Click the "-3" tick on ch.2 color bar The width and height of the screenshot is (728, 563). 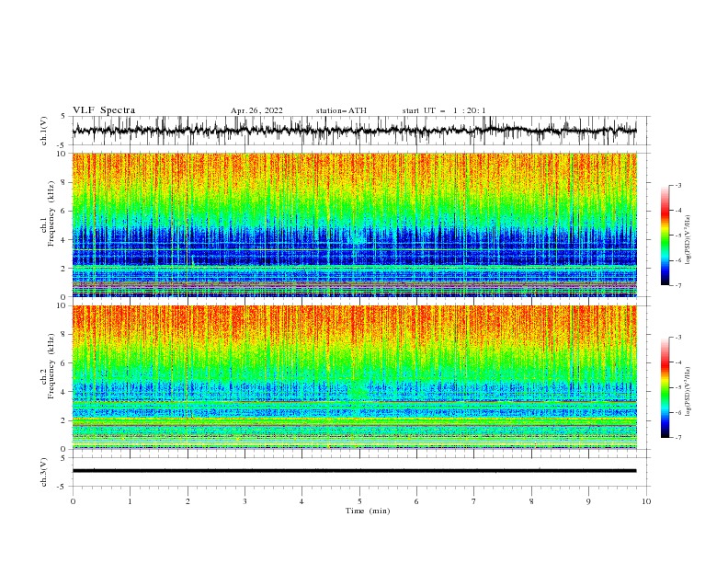coord(677,338)
